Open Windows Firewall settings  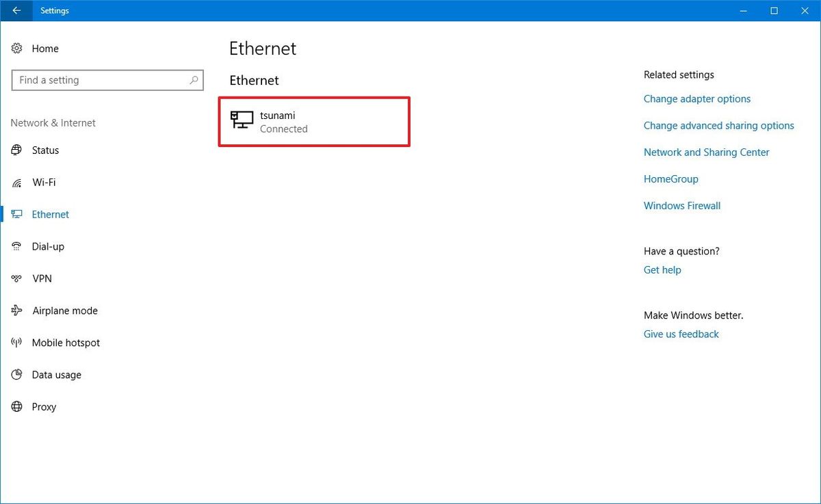(681, 205)
